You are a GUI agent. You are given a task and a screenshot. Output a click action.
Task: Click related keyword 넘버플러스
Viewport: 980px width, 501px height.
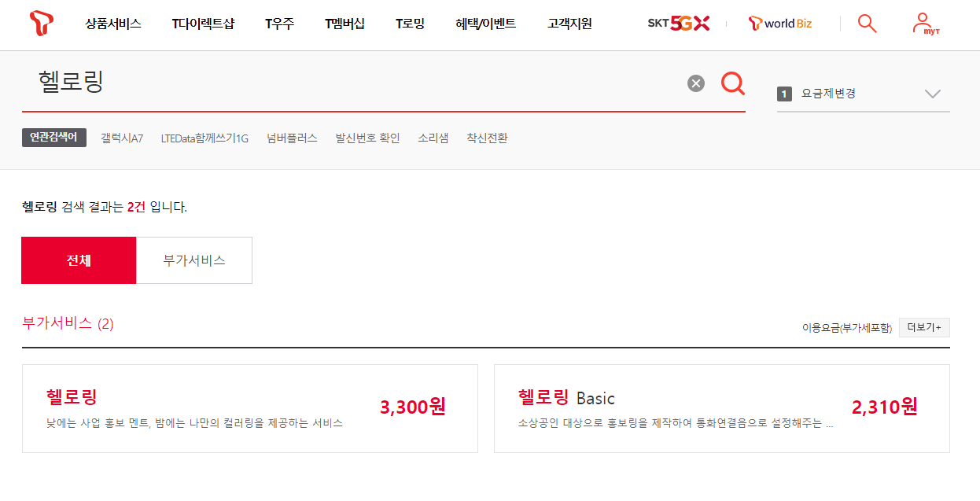(292, 138)
